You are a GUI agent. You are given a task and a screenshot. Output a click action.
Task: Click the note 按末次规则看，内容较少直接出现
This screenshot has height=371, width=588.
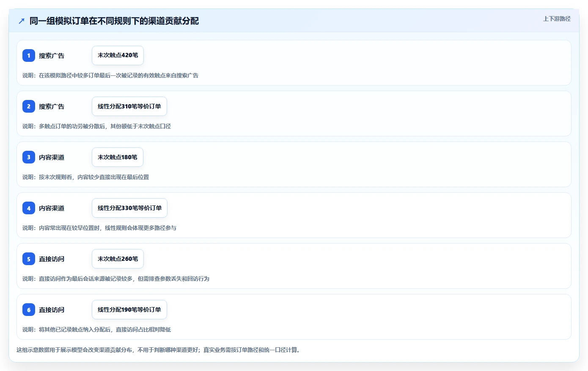point(86,177)
